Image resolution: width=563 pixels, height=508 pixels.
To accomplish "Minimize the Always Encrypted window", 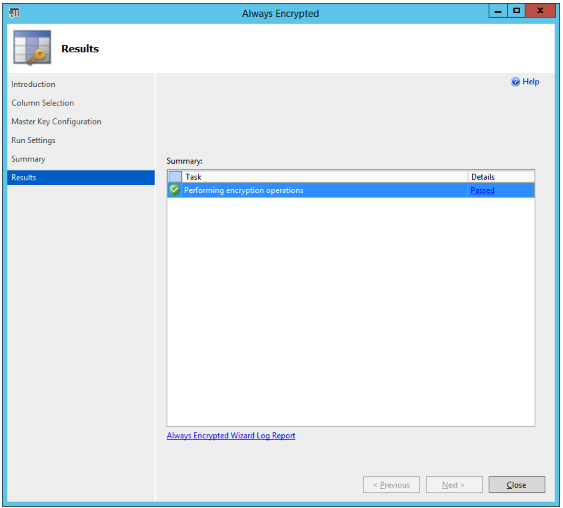I will pyautogui.click(x=498, y=11).
